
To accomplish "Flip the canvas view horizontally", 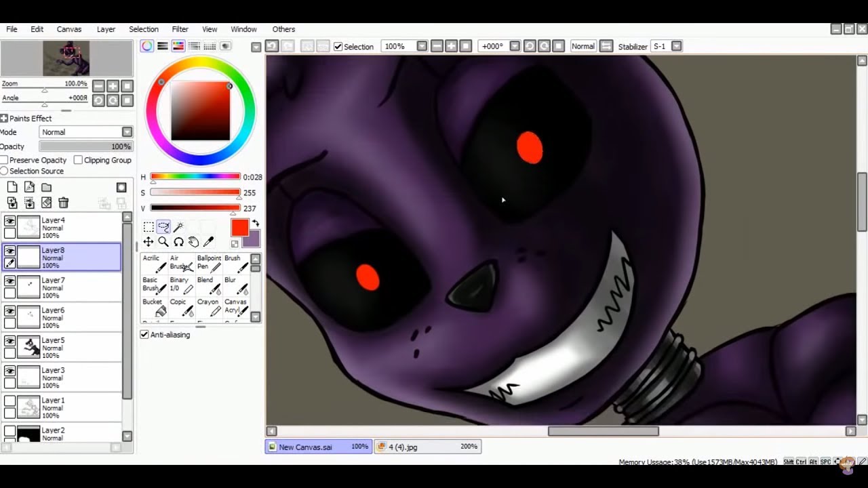I will (607, 46).
